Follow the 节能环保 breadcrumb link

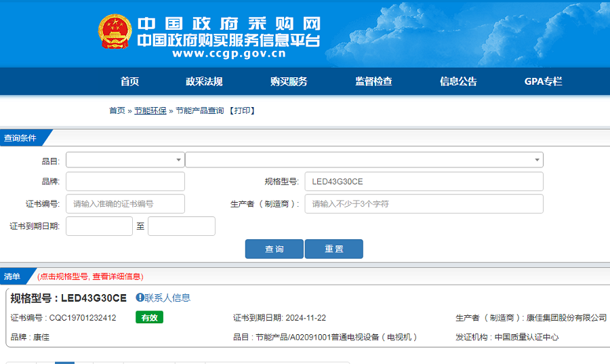click(x=150, y=111)
